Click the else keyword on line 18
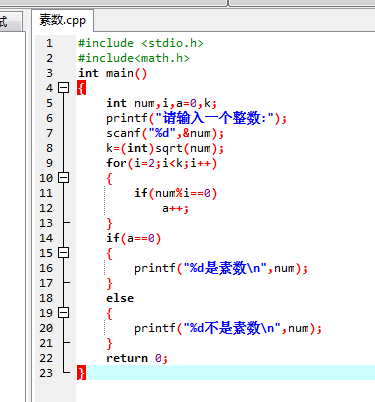Viewport: 375px width, 402px height. pyautogui.click(x=120, y=298)
